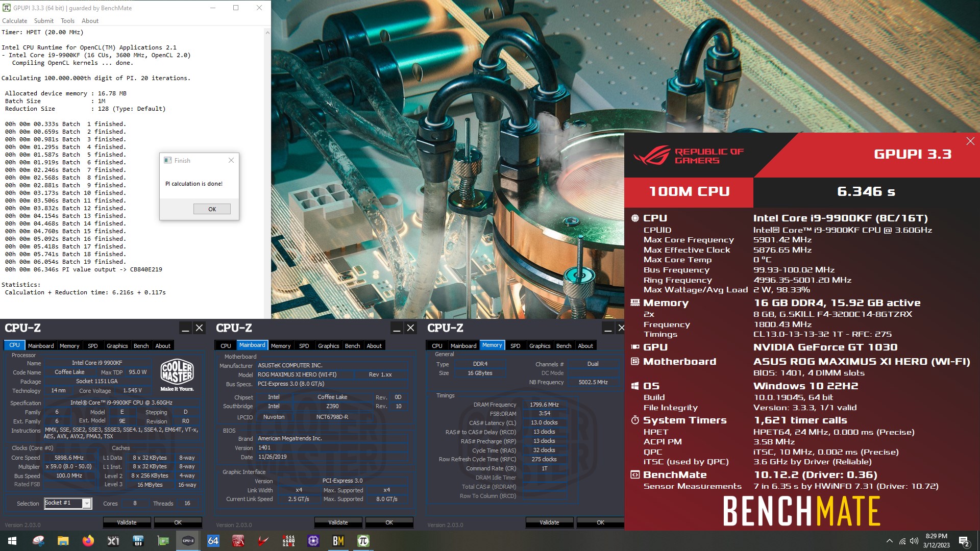Click the BIOS Version 1401 field
The height and width of the screenshot is (551, 980).
(x=332, y=448)
